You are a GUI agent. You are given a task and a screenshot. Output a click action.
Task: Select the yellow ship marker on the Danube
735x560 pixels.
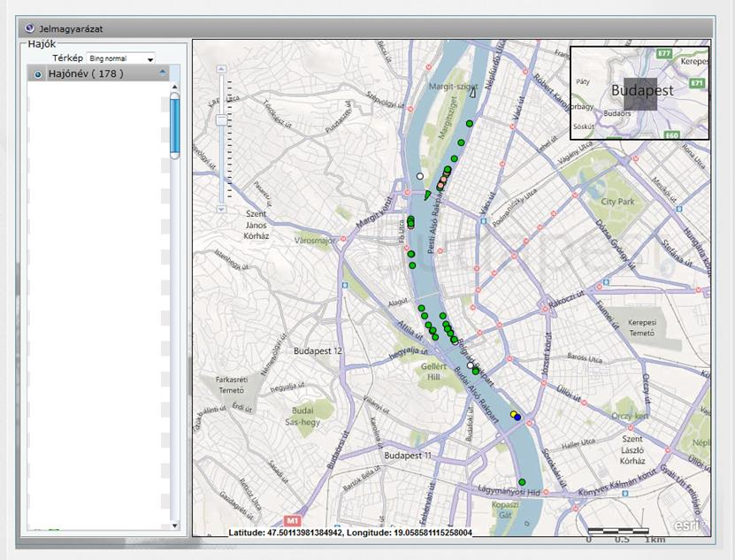pyautogui.click(x=514, y=414)
